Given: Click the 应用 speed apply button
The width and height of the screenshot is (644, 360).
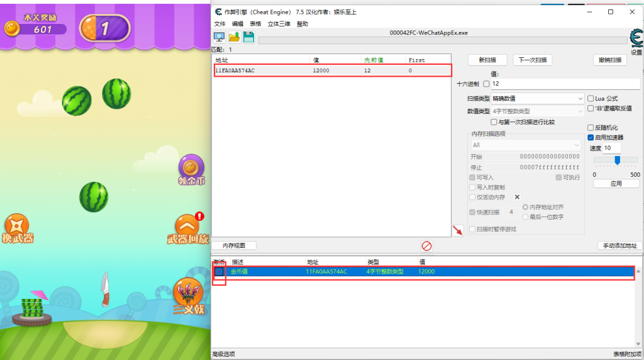Looking at the screenshot, I should click(x=616, y=184).
